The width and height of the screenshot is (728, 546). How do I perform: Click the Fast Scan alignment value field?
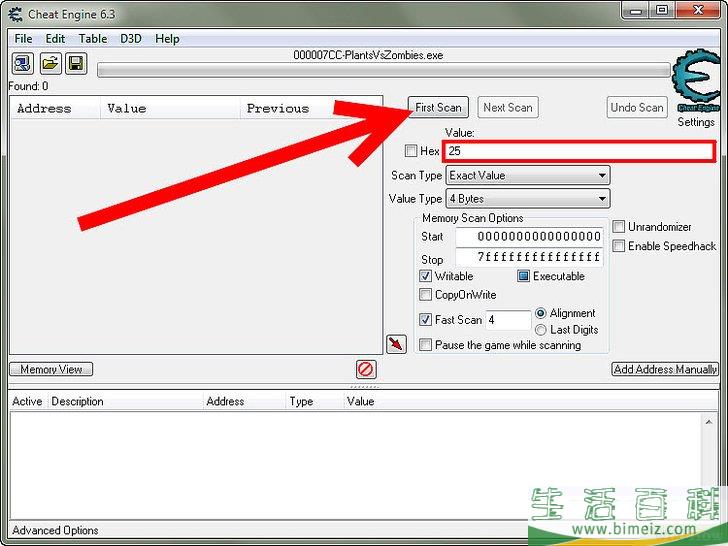(x=508, y=320)
